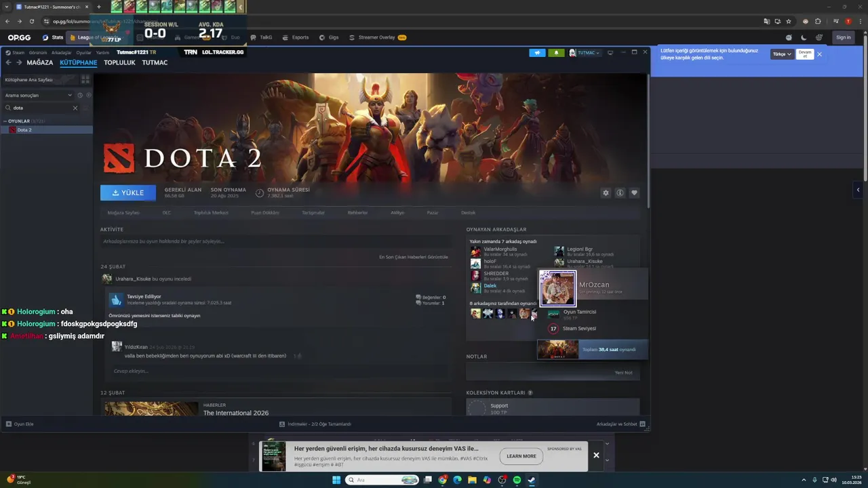Screen dimensions: 868x488
Task: Open Tartışmalar link
Action: pos(313,213)
